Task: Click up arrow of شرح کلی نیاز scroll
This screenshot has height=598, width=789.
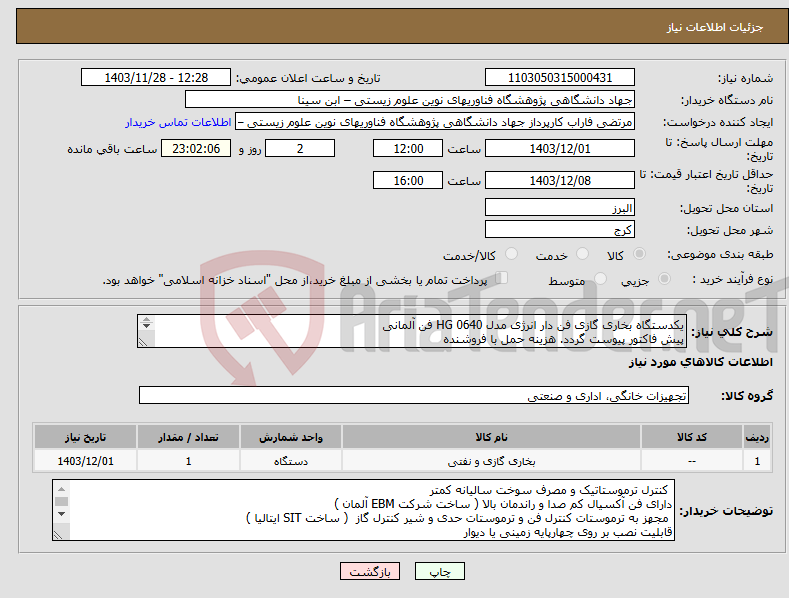Action: [x=146, y=319]
